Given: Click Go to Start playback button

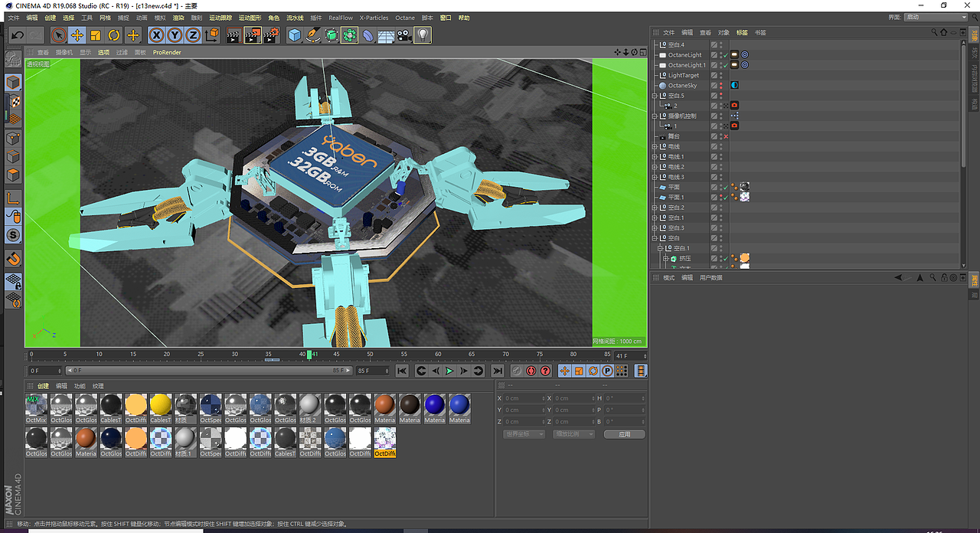Looking at the screenshot, I should [x=402, y=371].
